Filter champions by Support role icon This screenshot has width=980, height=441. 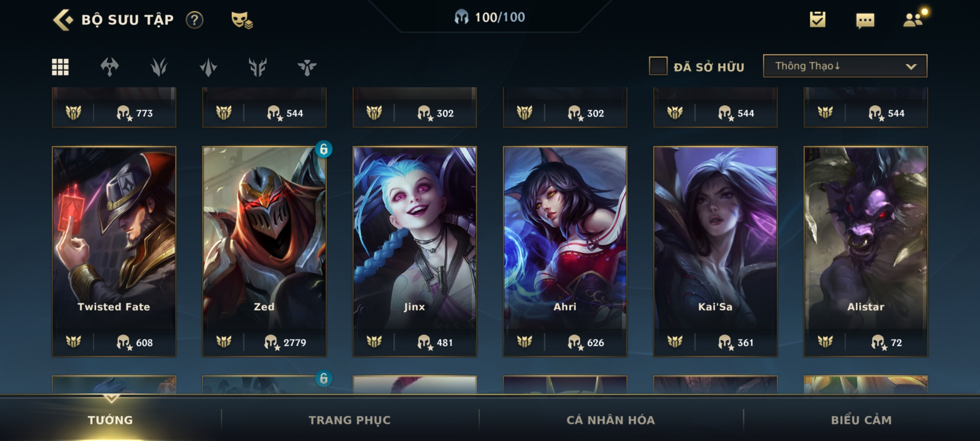pos(307,67)
